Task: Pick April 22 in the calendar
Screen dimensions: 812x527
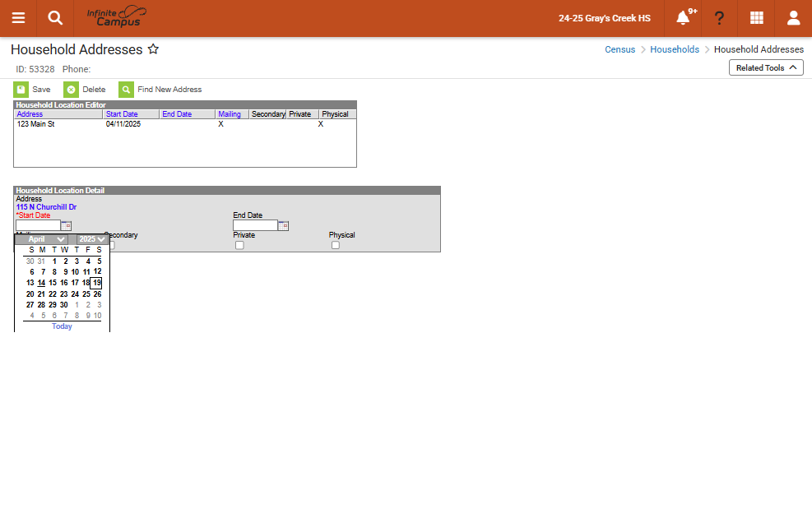Action: (53, 294)
